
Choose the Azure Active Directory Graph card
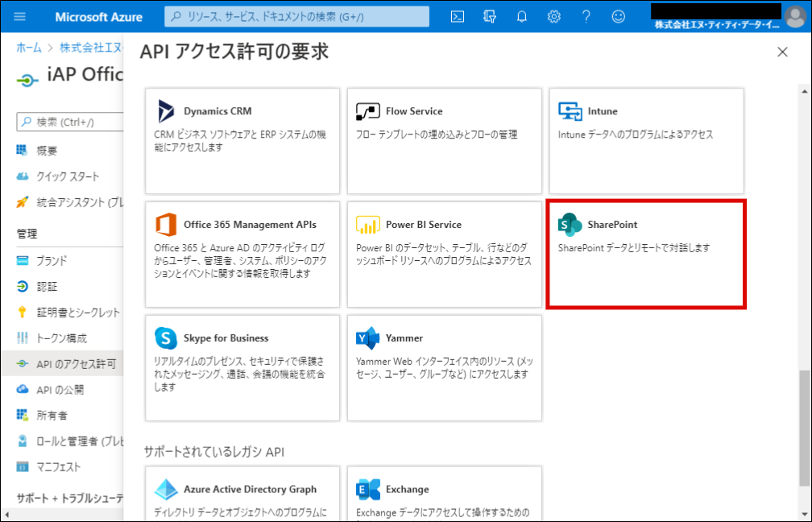coord(242,493)
